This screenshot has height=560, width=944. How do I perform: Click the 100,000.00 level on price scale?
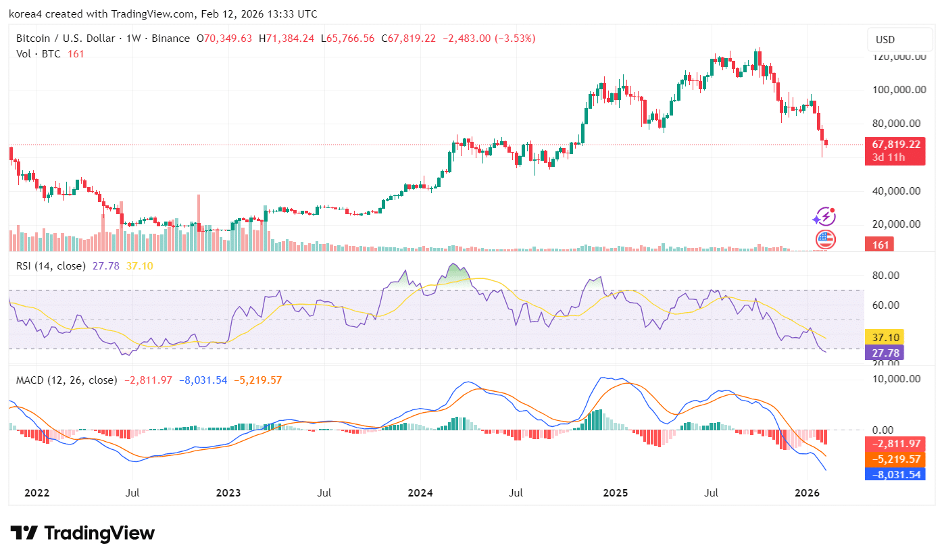click(897, 90)
